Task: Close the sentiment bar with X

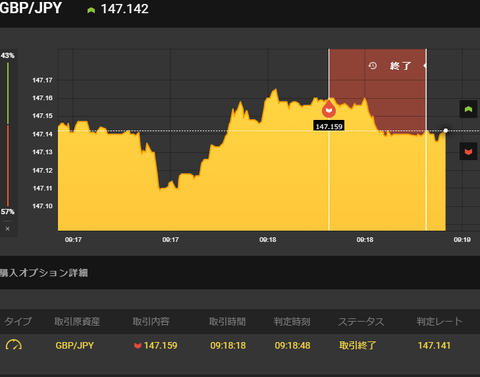Action: 8,229
